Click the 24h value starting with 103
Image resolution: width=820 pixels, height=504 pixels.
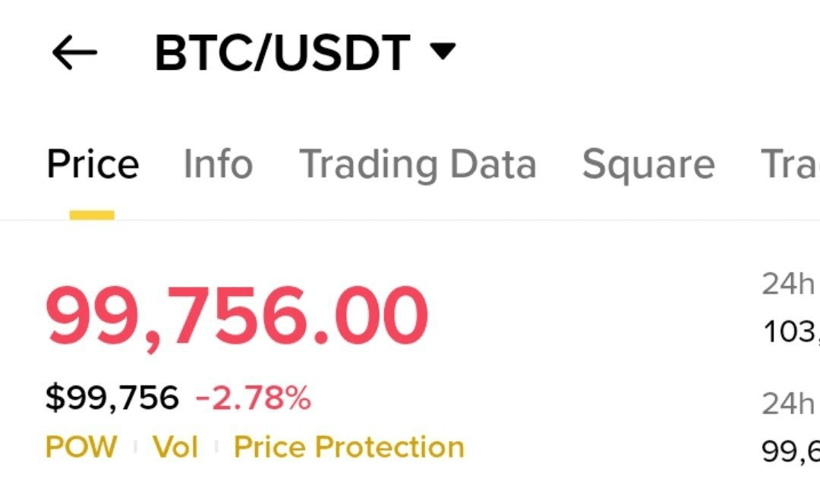click(x=791, y=332)
